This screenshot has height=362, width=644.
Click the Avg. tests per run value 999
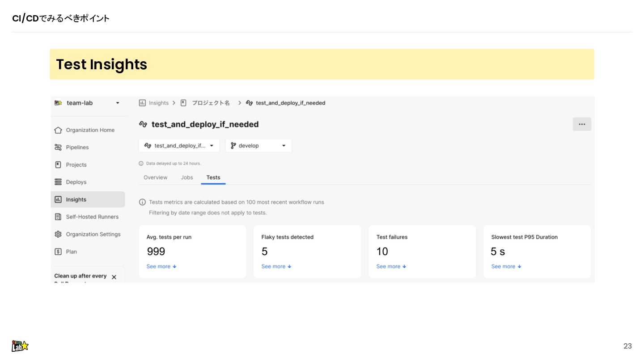156,252
